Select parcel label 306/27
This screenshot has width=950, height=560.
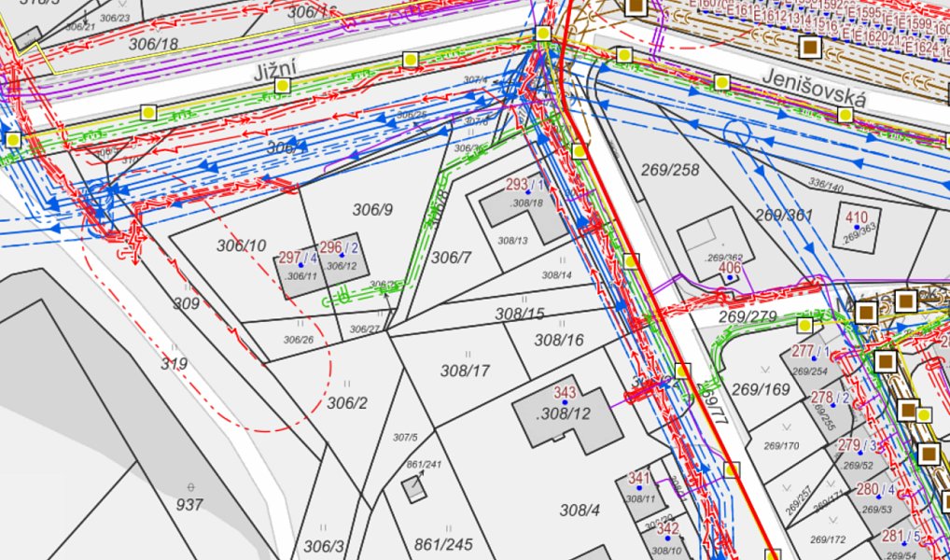pos(365,329)
